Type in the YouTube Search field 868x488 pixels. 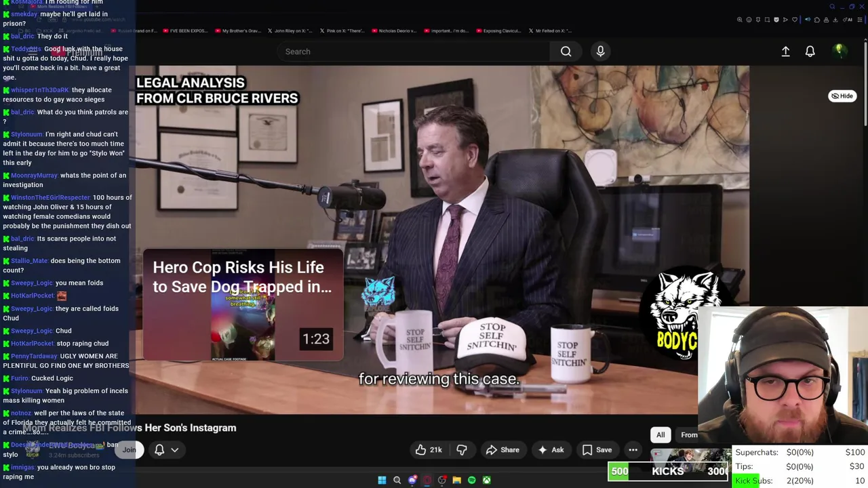(x=414, y=52)
